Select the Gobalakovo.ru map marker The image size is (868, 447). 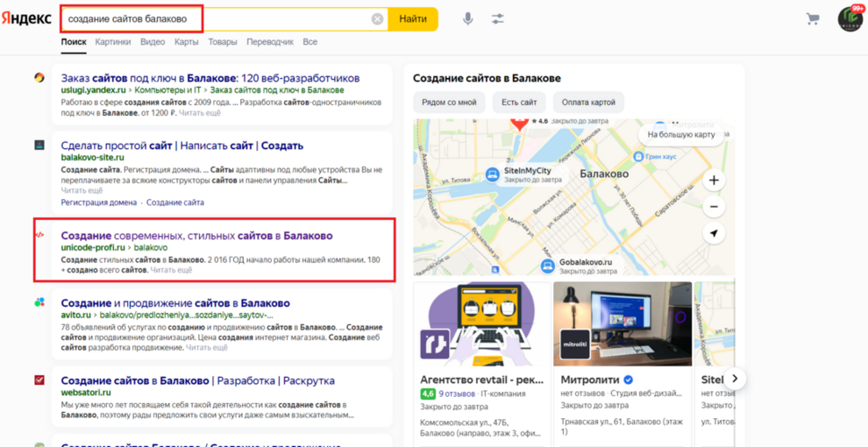pyautogui.click(x=547, y=266)
